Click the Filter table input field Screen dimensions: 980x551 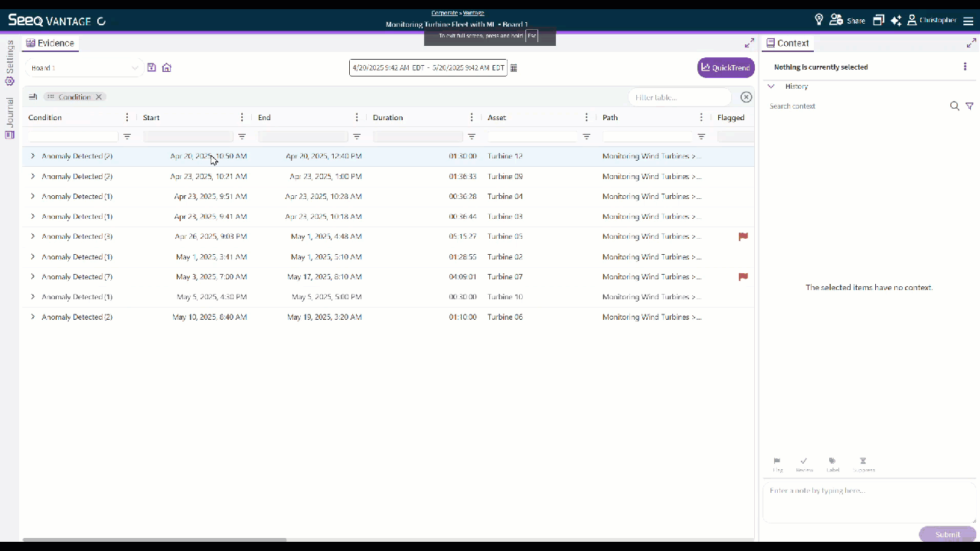coord(678,97)
